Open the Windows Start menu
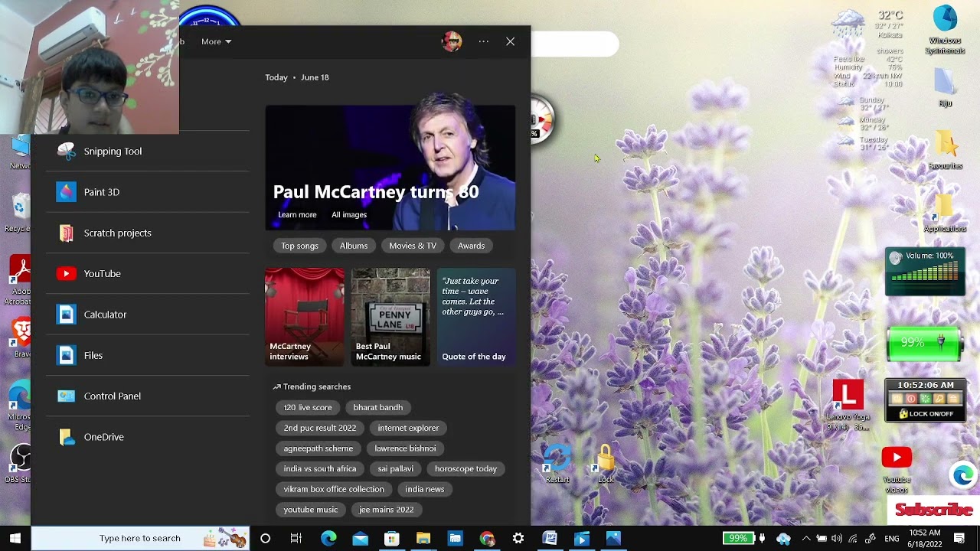Image resolution: width=980 pixels, height=551 pixels. point(15,539)
